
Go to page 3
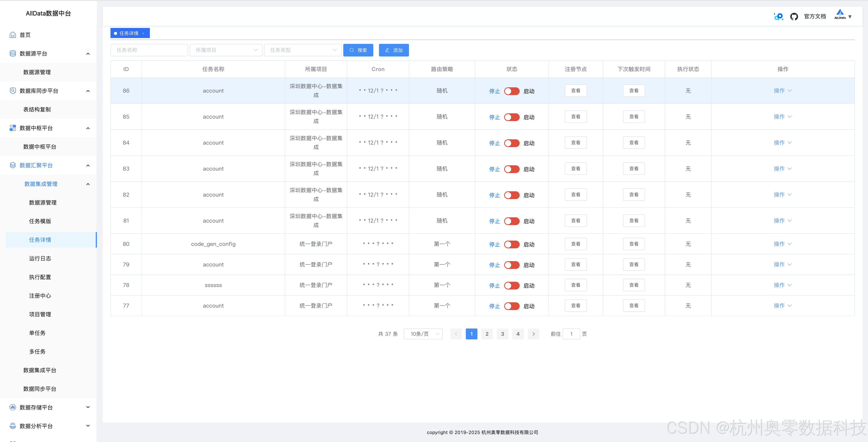tap(502, 334)
